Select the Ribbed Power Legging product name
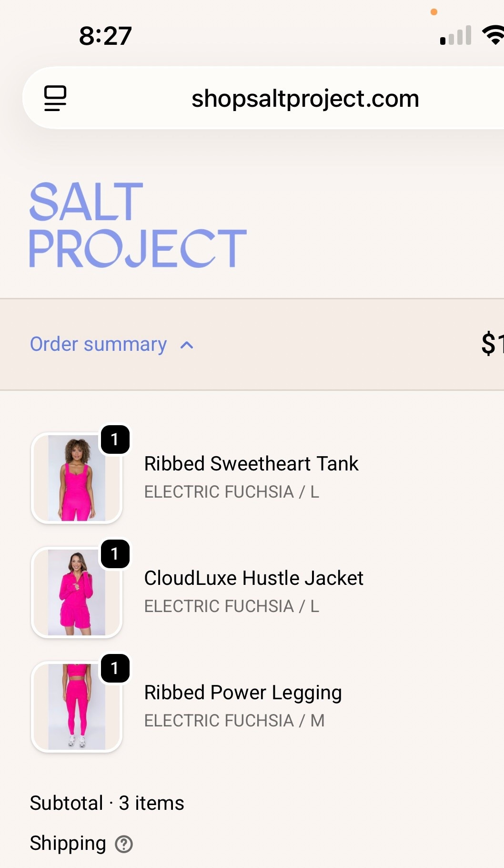This screenshot has width=504, height=868. click(x=243, y=692)
